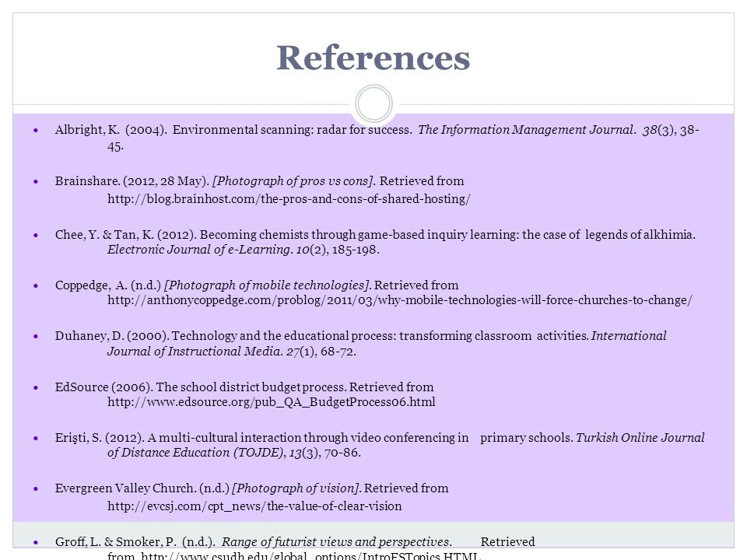Click '[Photograph of mobile technologies]' text
Screen dimensions: 747x560
pyautogui.click(x=267, y=285)
